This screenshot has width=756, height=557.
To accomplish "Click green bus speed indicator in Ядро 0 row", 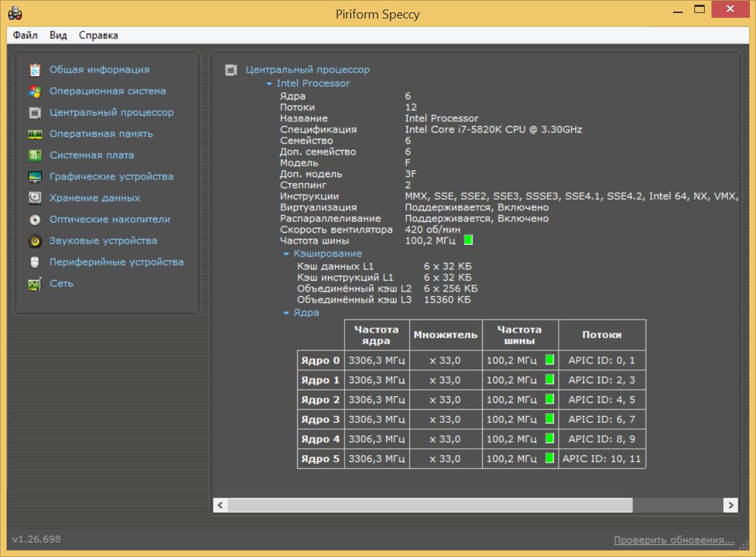I will (x=549, y=359).
